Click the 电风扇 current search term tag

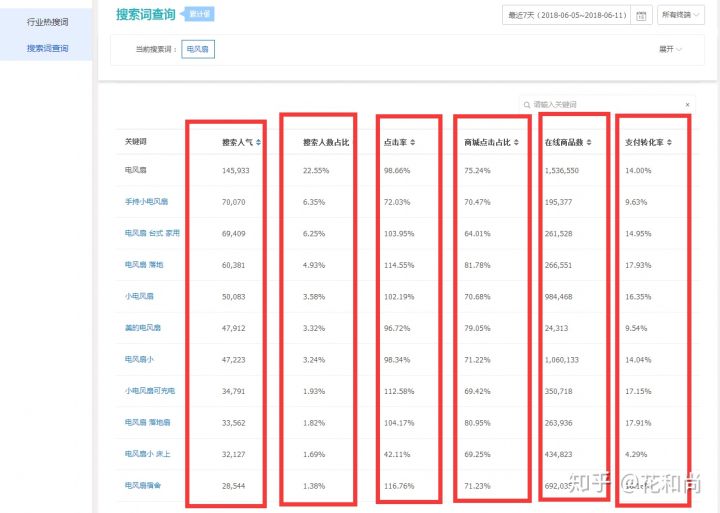coord(198,49)
